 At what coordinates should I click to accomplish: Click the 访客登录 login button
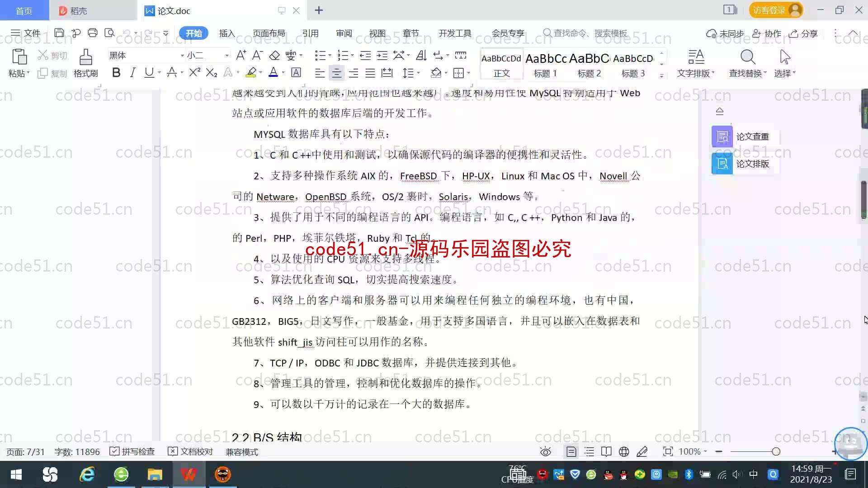tap(776, 10)
